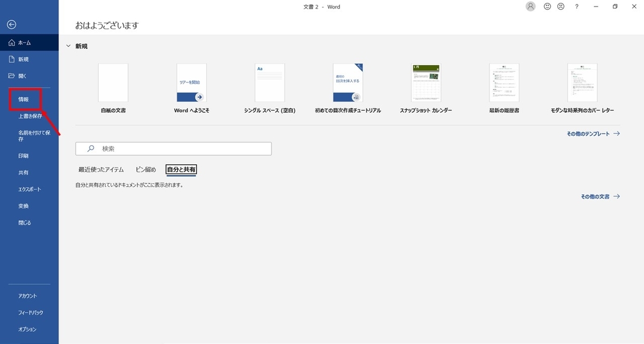This screenshot has height=344, width=644.
Task: Collapse the 新規 templates section chevron
Action: (68, 46)
